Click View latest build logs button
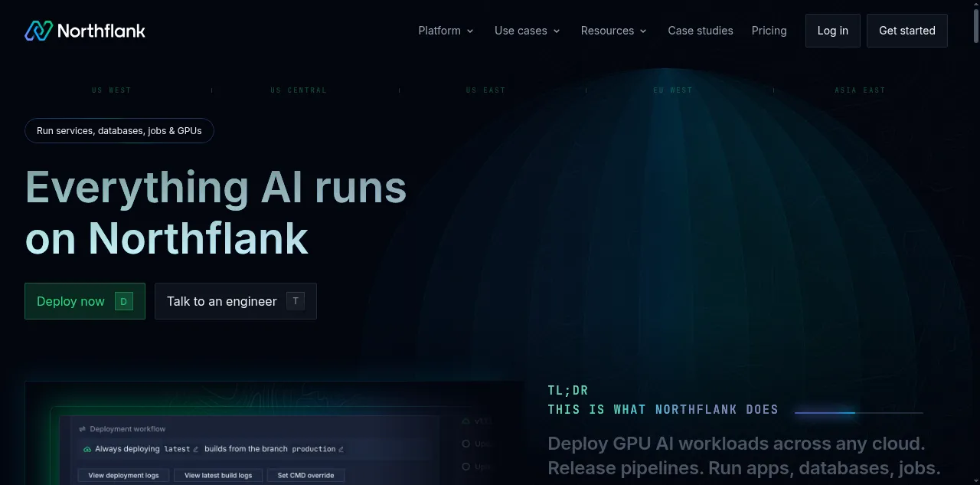The width and height of the screenshot is (980, 485). point(218,475)
